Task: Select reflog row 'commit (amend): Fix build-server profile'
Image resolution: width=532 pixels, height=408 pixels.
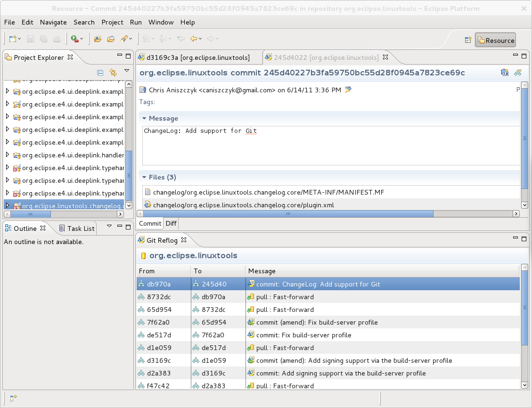Action: [328, 322]
